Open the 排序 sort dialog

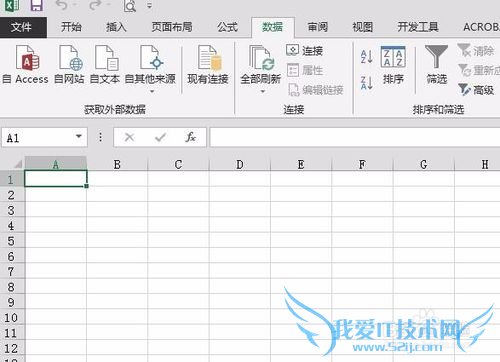coord(393,65)
